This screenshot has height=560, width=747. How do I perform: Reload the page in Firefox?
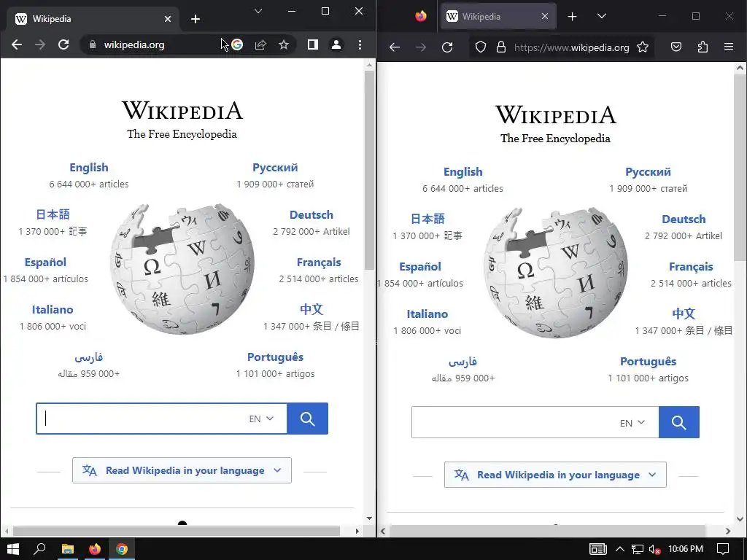[x=447, y=47]
